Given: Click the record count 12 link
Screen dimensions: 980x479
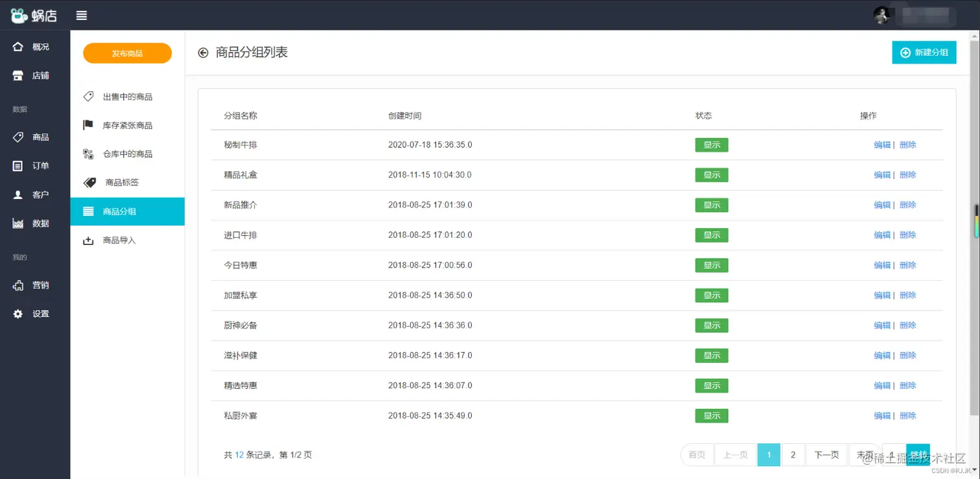Looking at the screenshot, I should click(x=239, y=455).
